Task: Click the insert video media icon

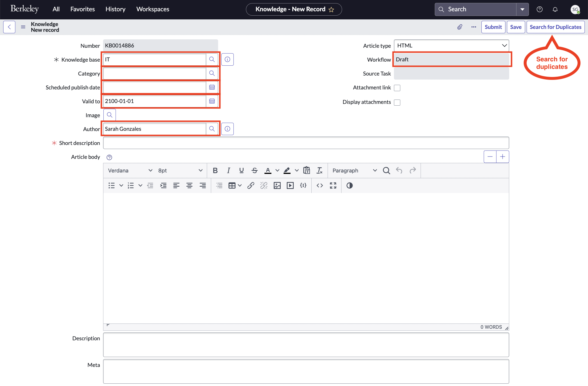Action: pos(290,185)
